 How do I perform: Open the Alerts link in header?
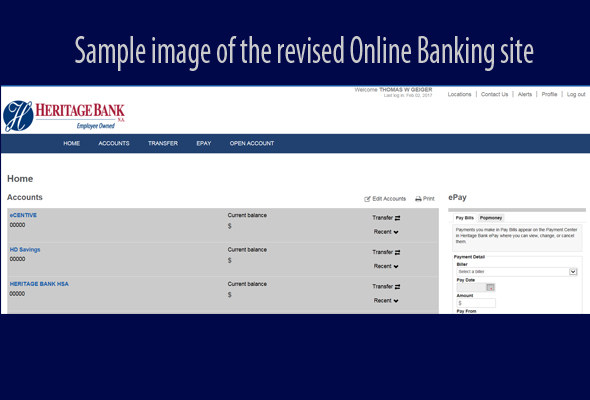pos(525,94)
